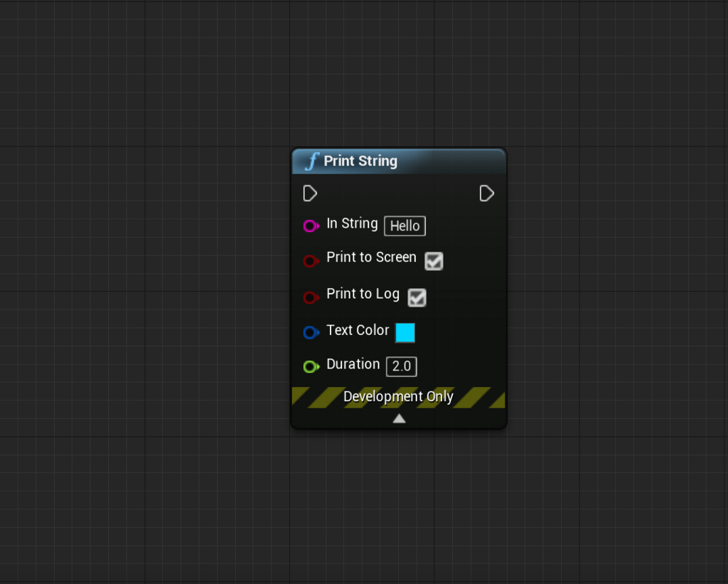Click the output execution pin
Screen dimensions: 728x584
click(x=486, y=193)
